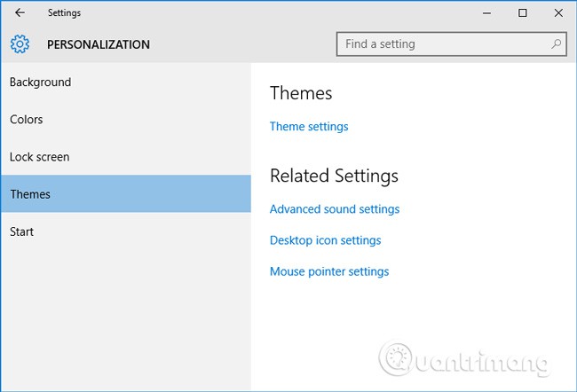Switch to the Start section
577x392 pixels.
[x=22, y=231]
